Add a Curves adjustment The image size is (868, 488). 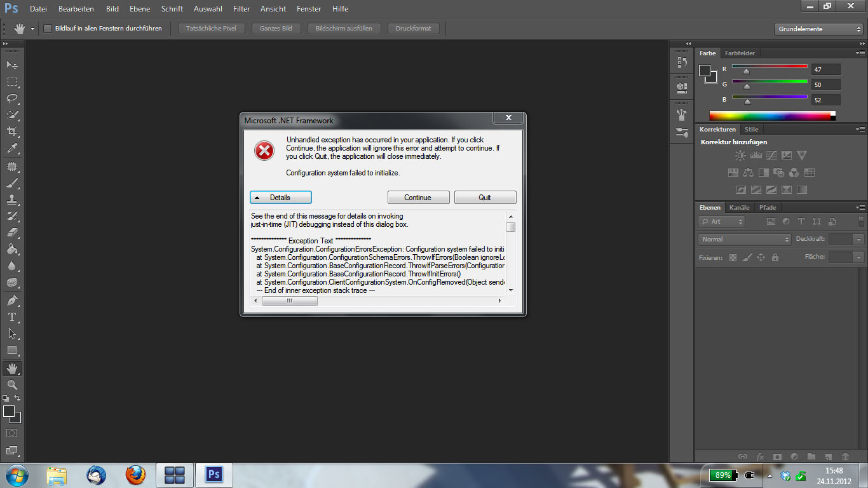(771, 155)
